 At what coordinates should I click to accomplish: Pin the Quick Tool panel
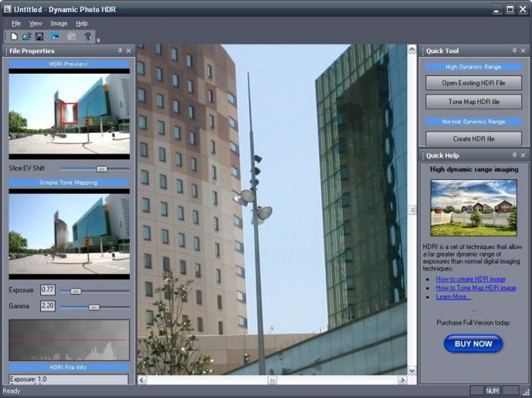(514, 51)
